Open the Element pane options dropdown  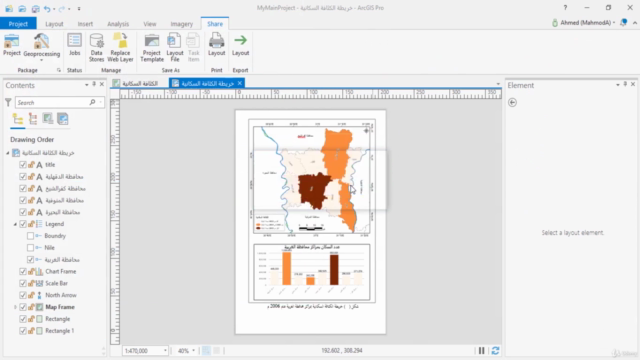coord(618,85)
